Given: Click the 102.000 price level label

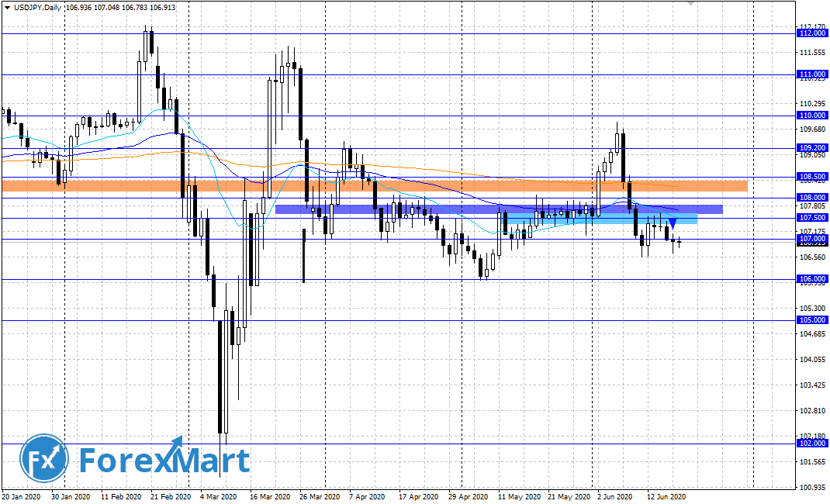Looking at the screenshot, I should 811,444.
